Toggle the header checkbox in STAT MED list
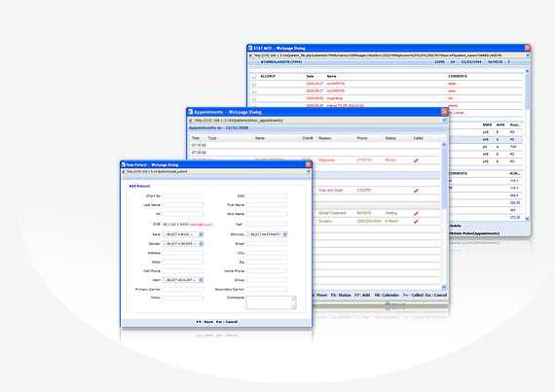555x392 pixels. pos(254,76)
